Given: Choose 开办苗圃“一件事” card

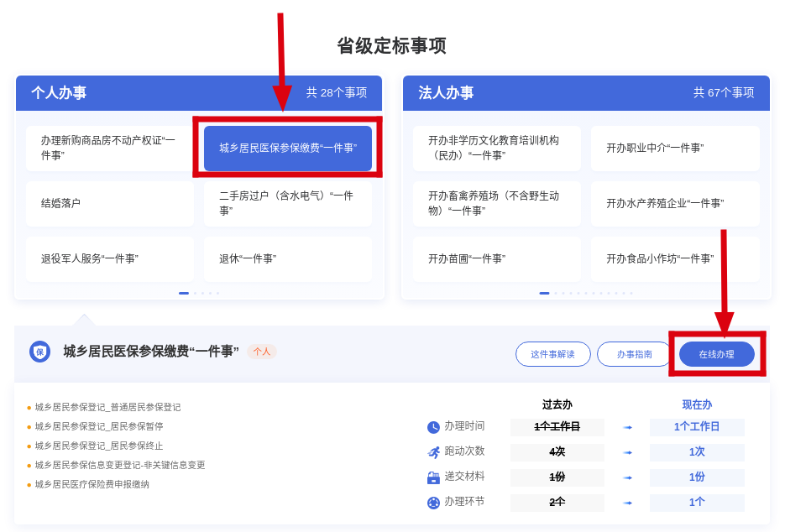Looking at the screenshot, I should click(496, 259).
